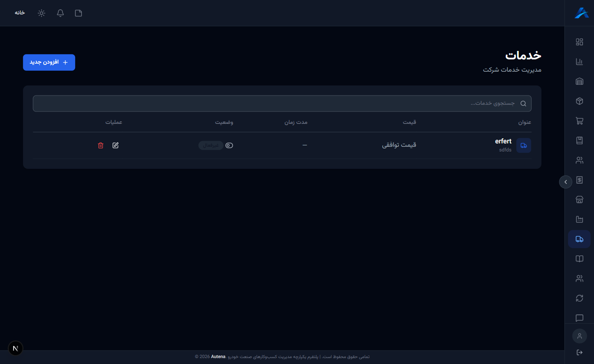
Task: Open notifications bell icon
Action: click(x=60, y=13)
